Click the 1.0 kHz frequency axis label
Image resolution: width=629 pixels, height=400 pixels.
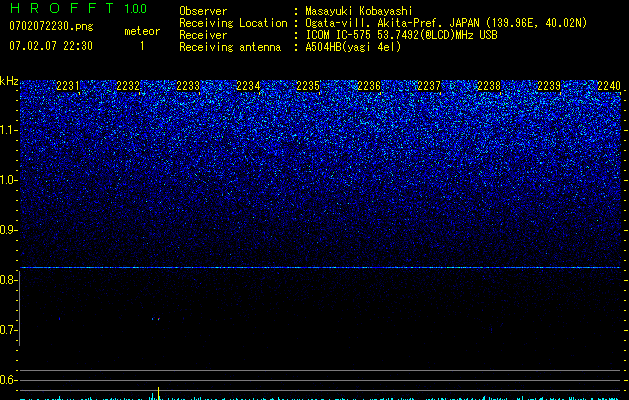(x=9, y=180)
